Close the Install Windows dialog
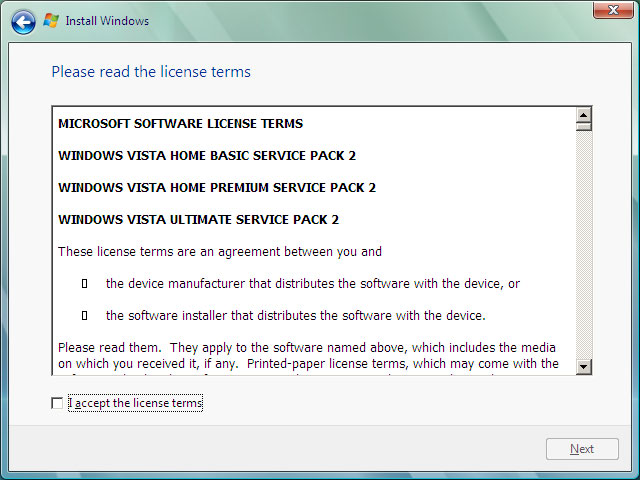 pos(613,10)
